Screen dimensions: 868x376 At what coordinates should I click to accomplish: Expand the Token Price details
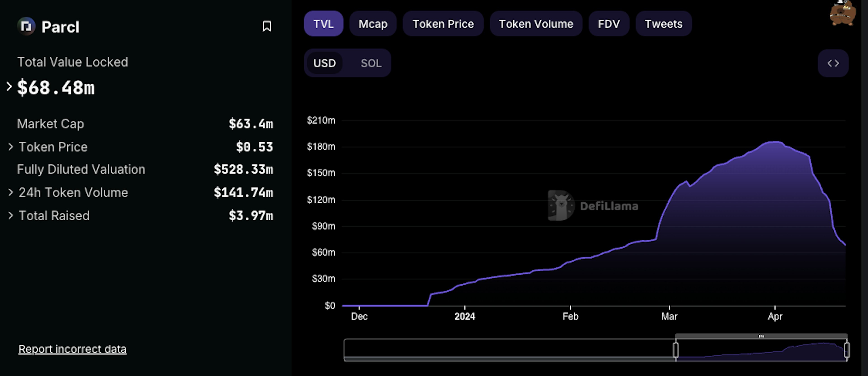click(x=11, y=147)
